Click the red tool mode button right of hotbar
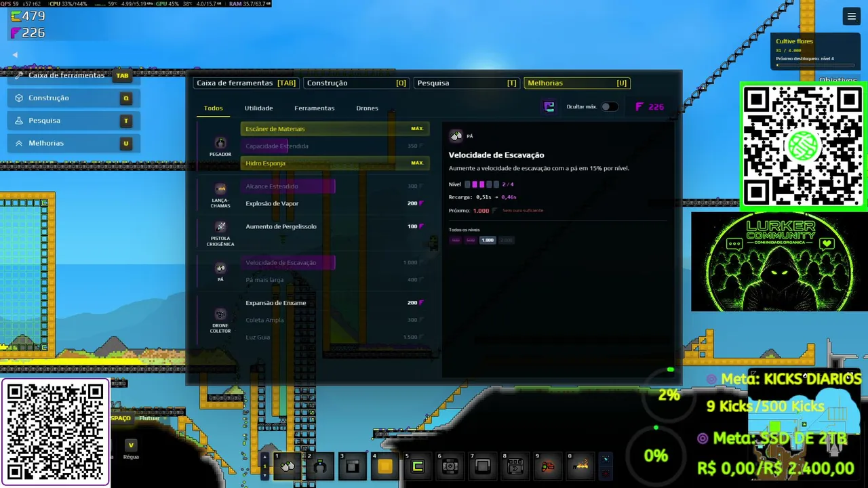 [x=606, y=473]
